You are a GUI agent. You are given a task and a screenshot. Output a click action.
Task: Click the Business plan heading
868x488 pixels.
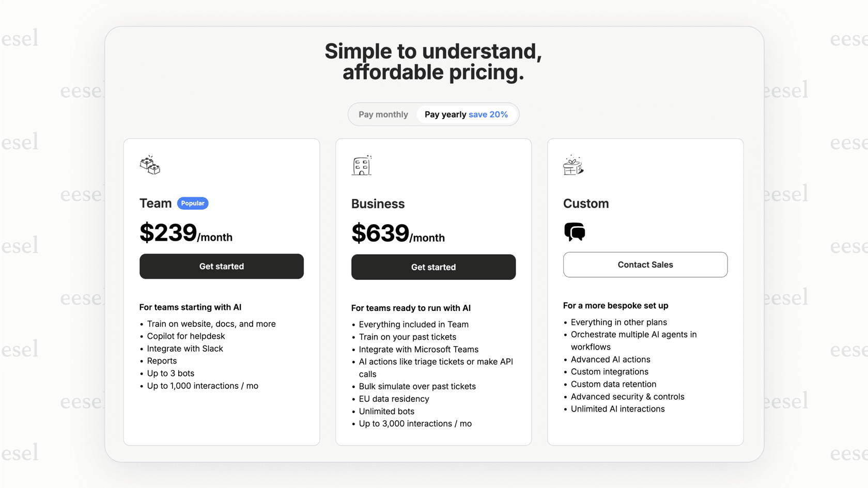[x=378, y=203]
